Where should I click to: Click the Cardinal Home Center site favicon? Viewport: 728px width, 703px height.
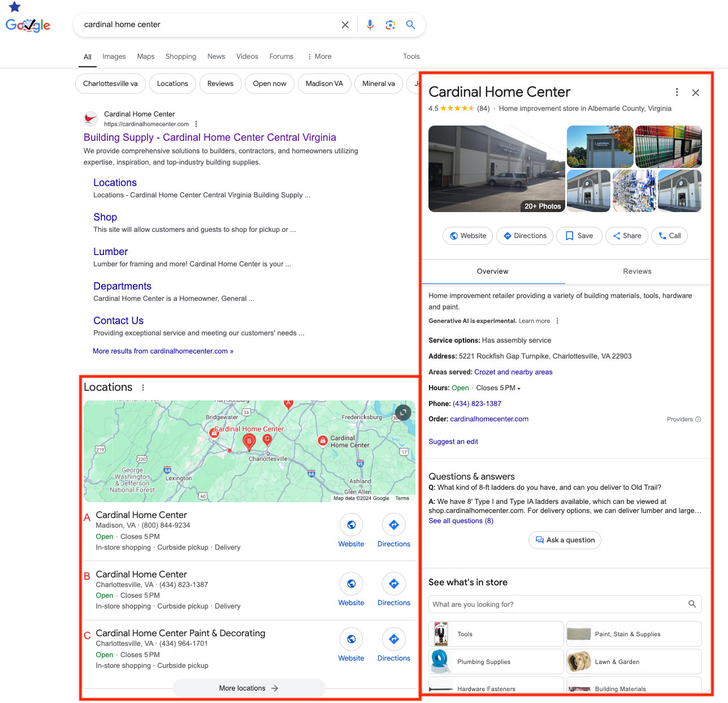pos(90,119)
